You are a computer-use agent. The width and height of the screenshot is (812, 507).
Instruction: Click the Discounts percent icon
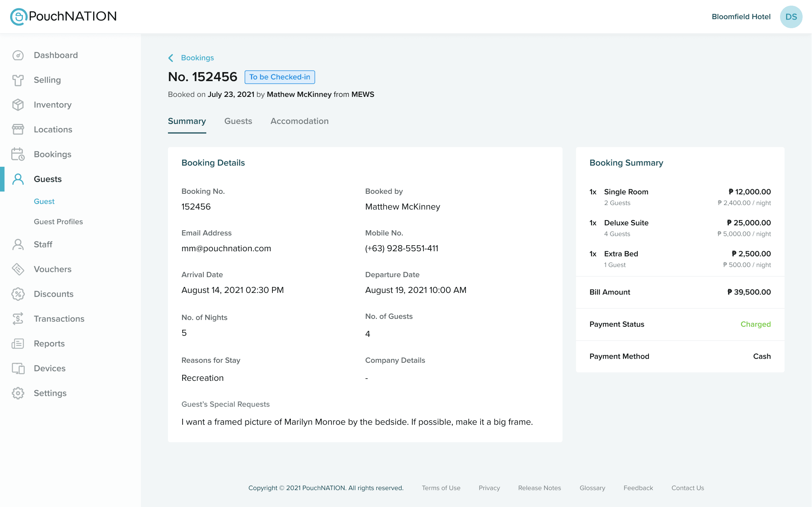coord(18,294)
